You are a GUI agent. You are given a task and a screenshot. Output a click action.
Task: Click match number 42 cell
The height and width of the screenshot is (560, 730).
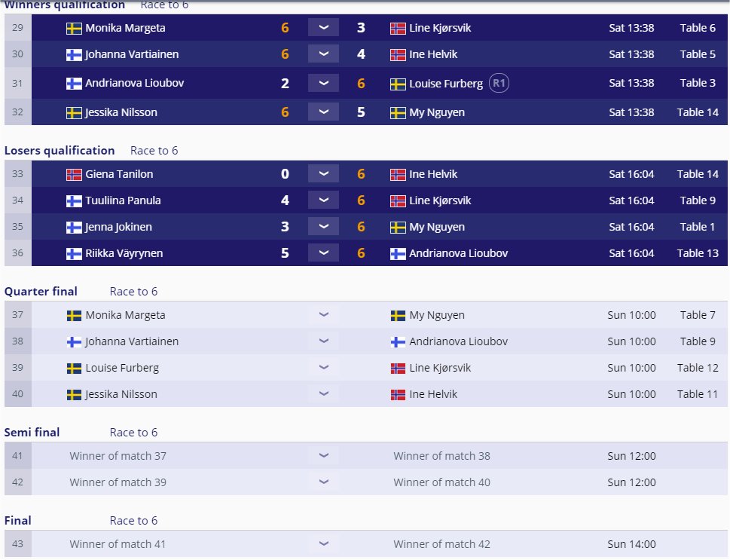[x=17, y=483]
